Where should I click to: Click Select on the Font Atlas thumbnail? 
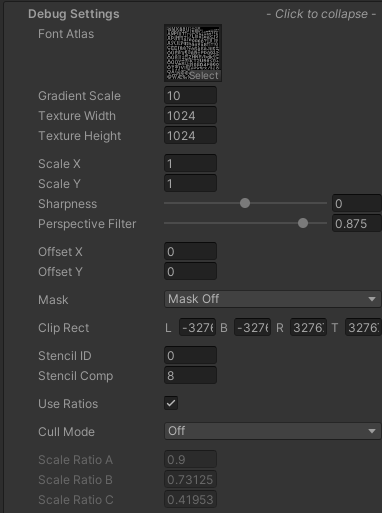pos(204,76)
